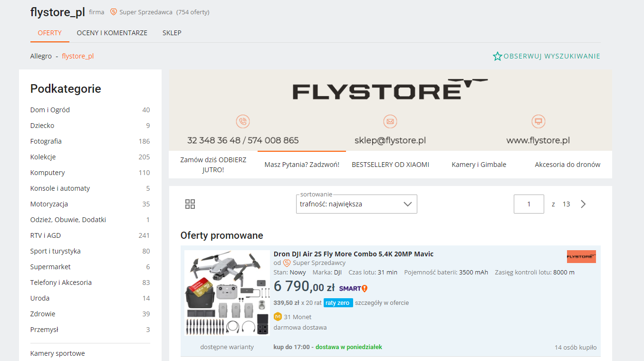Open the sortowanie dropdown
The height and width of the screenshot is (361, 644).
(x=356, y=204)
